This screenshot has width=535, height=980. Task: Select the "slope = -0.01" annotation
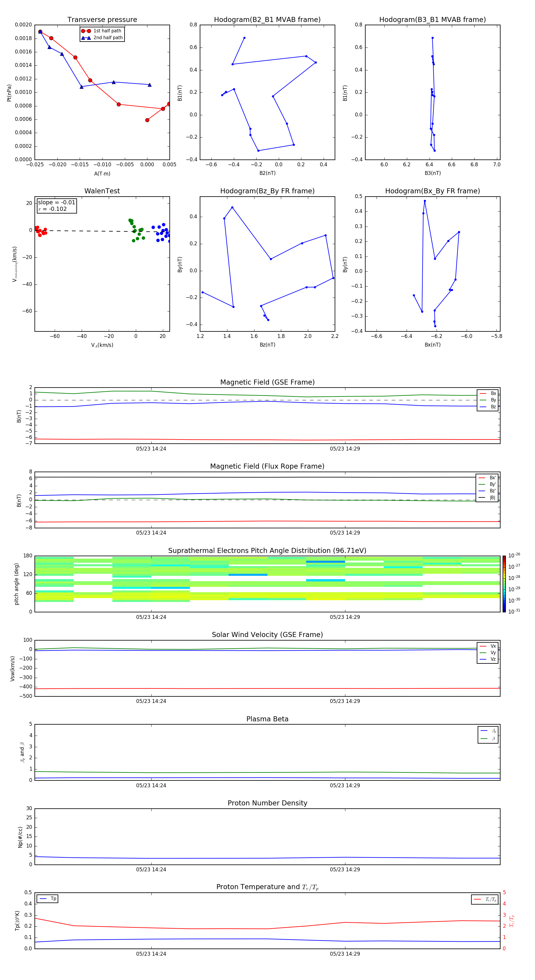click(57, 203)
